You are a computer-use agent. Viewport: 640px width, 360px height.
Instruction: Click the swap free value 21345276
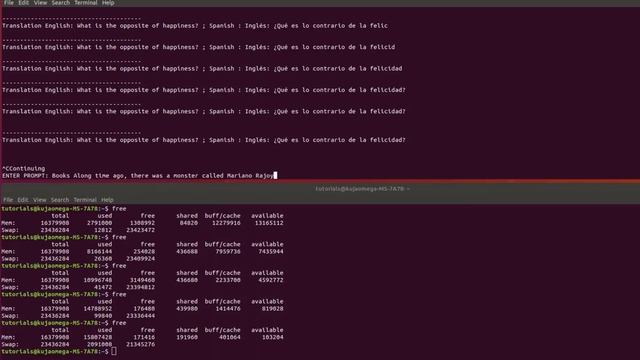[x=140, y=344]
